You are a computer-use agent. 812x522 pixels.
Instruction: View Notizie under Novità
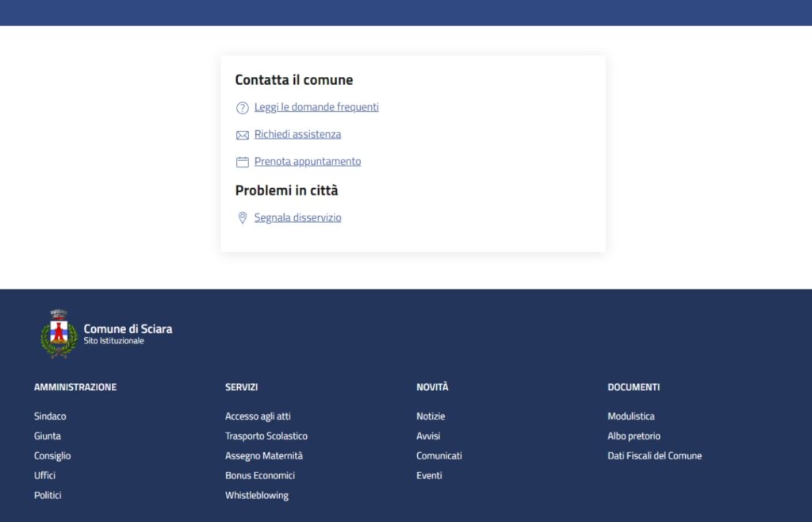pos(431,416)
